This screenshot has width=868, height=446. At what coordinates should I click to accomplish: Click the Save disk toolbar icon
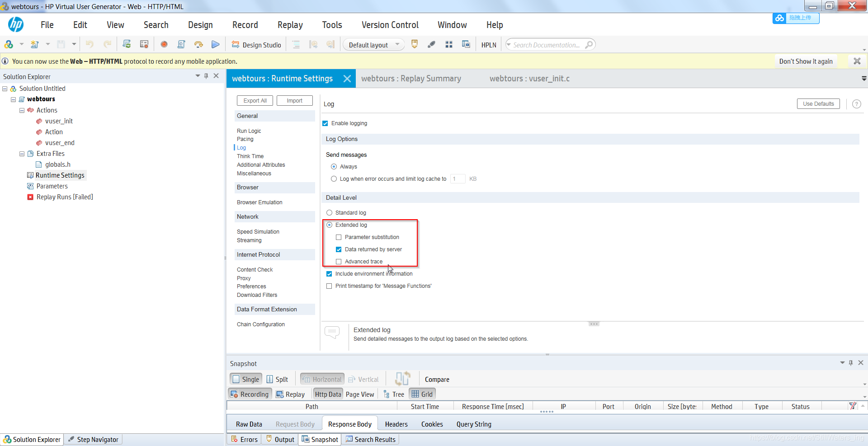coord(61,44)
